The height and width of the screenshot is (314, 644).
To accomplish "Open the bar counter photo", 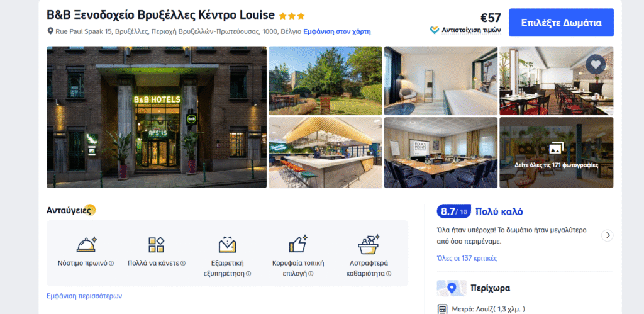I will coord(325,152).
